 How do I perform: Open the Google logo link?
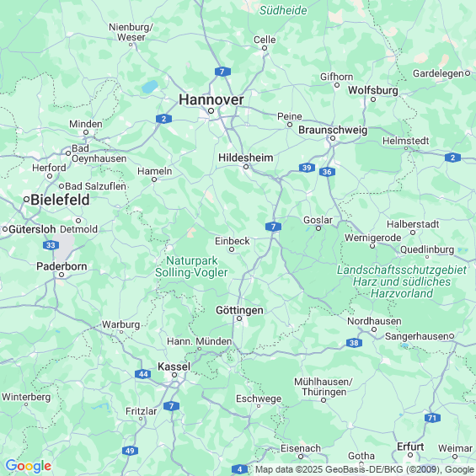29,466
